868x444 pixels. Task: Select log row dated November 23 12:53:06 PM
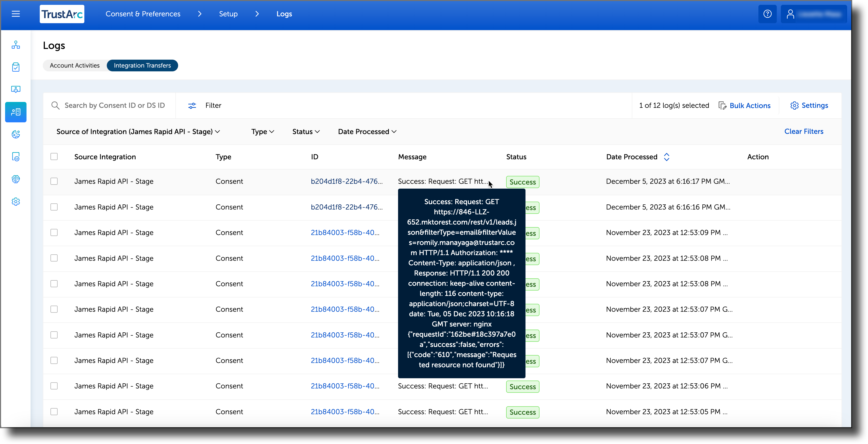[54, 386]
